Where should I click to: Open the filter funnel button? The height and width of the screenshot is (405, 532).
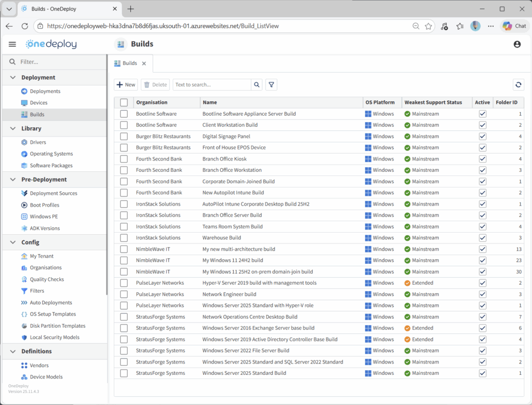click(271, 85)
